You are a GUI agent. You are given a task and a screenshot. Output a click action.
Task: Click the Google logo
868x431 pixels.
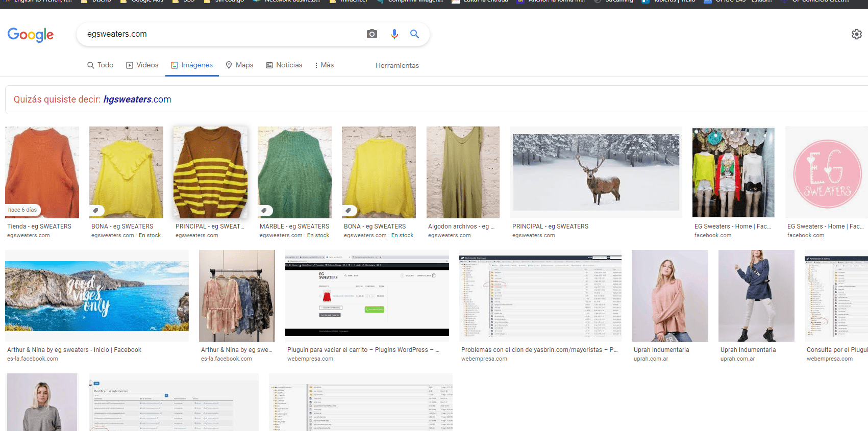pyautogui.click(x=31, y=35)
